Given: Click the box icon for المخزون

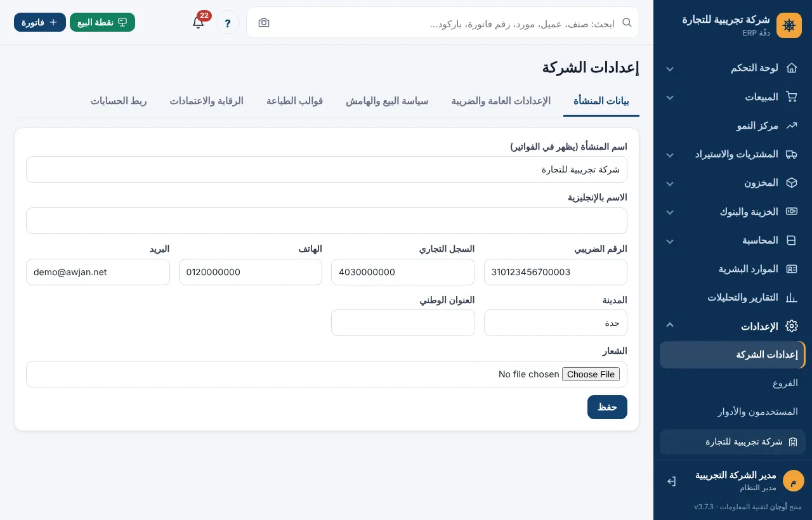Looking at the screenshot, I should [791, 183].
